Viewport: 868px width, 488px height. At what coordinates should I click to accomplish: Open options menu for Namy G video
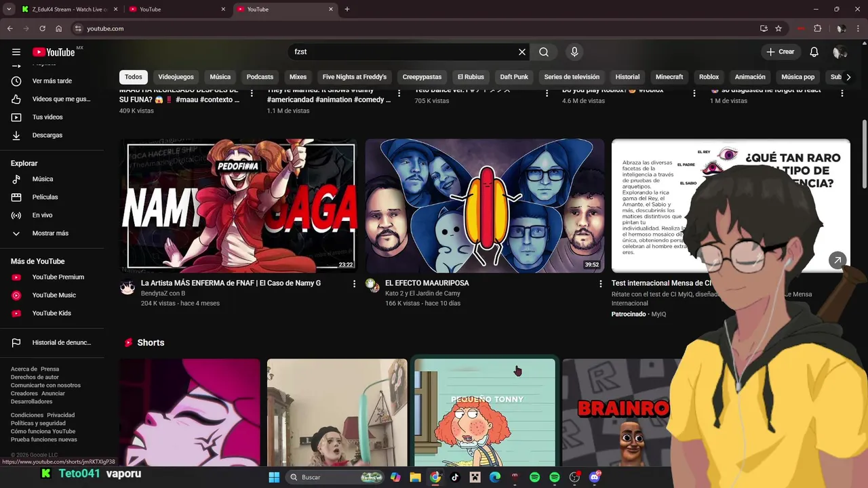(354, 284)
